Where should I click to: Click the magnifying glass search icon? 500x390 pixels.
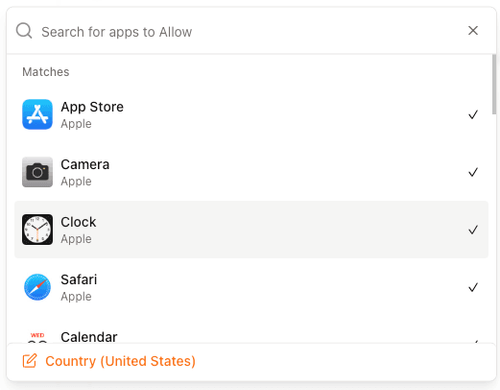click(x=24, y=31)
